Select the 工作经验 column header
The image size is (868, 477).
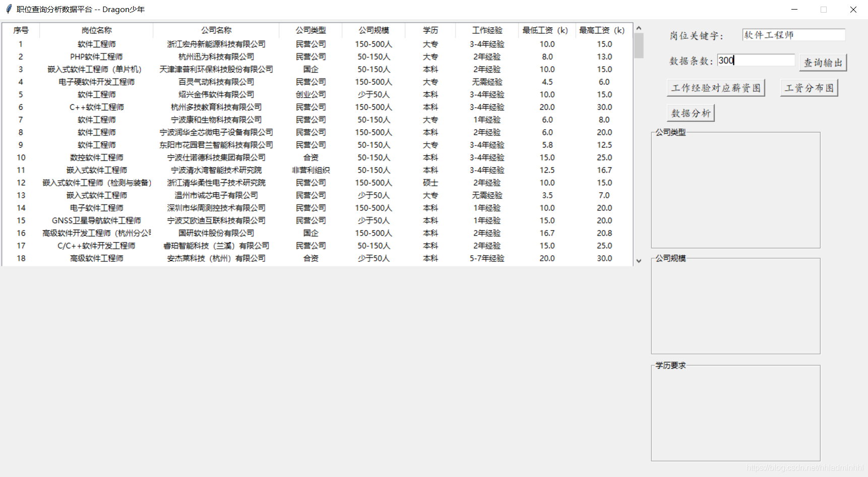coord(487,30)
